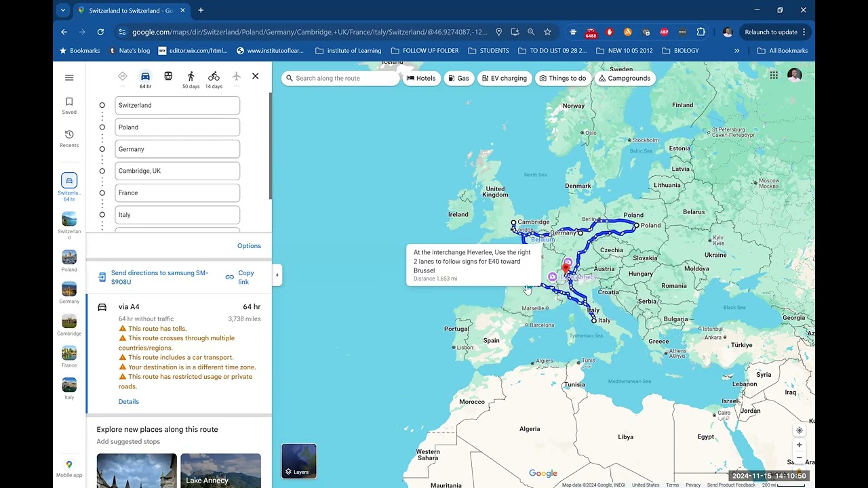Viewport: 868px width, 488px height.
Task: Select walking travel mode (50 days)
Action: 191,79
